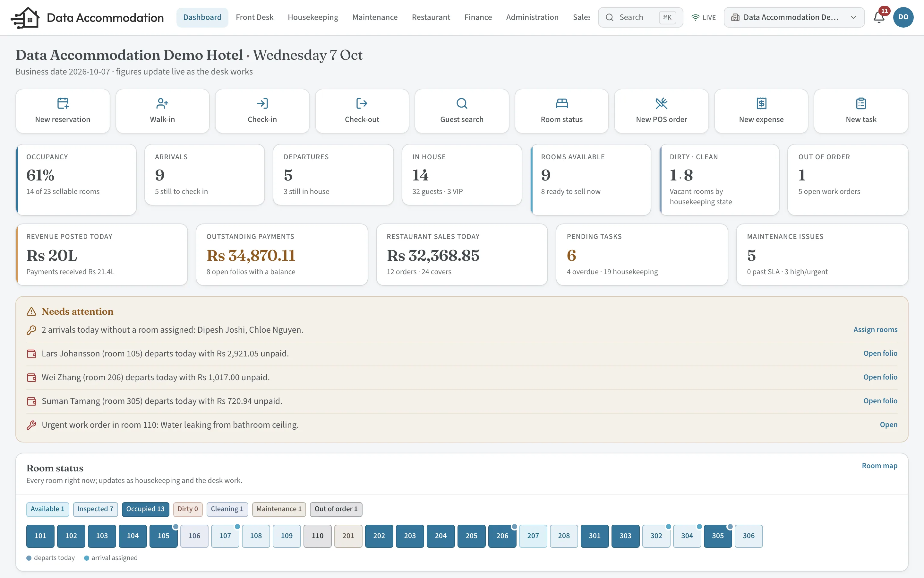Open folio for Lars Johansson

coord(880,353)
